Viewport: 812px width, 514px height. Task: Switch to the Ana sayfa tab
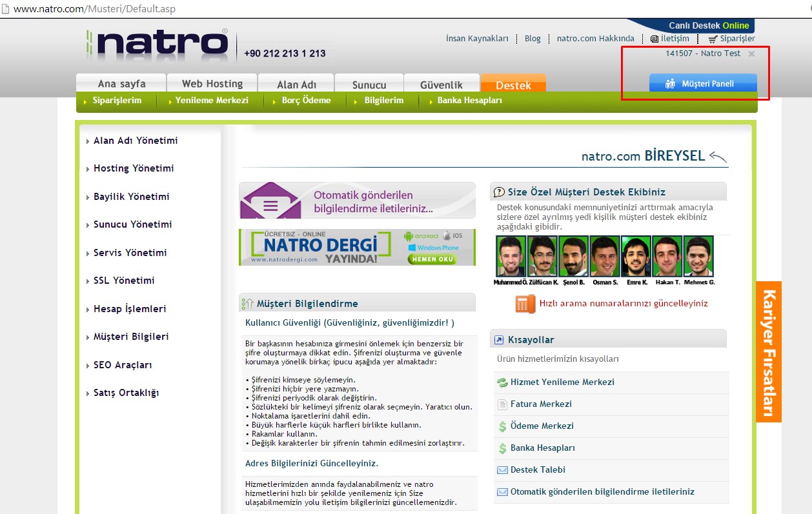click(x=121, y=84)
